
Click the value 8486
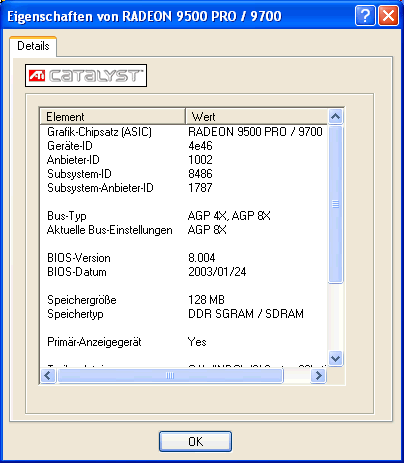pos(200,174)
